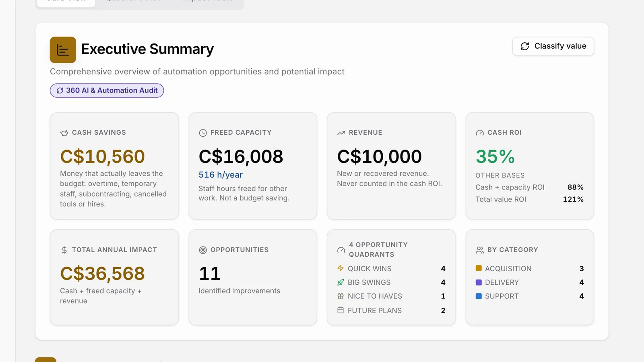The image size is (644, 362).
Task: Click the sync icon in the audit badge
Action: 60,90
